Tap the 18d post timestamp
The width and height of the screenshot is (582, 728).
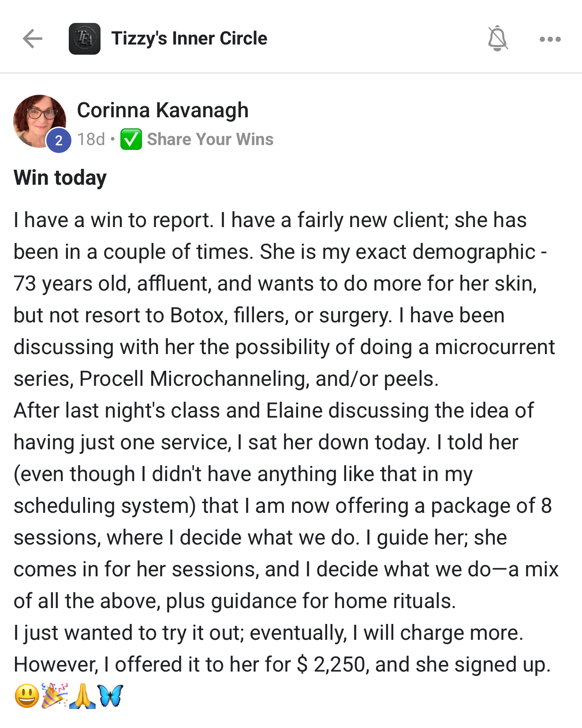point(91,139)
